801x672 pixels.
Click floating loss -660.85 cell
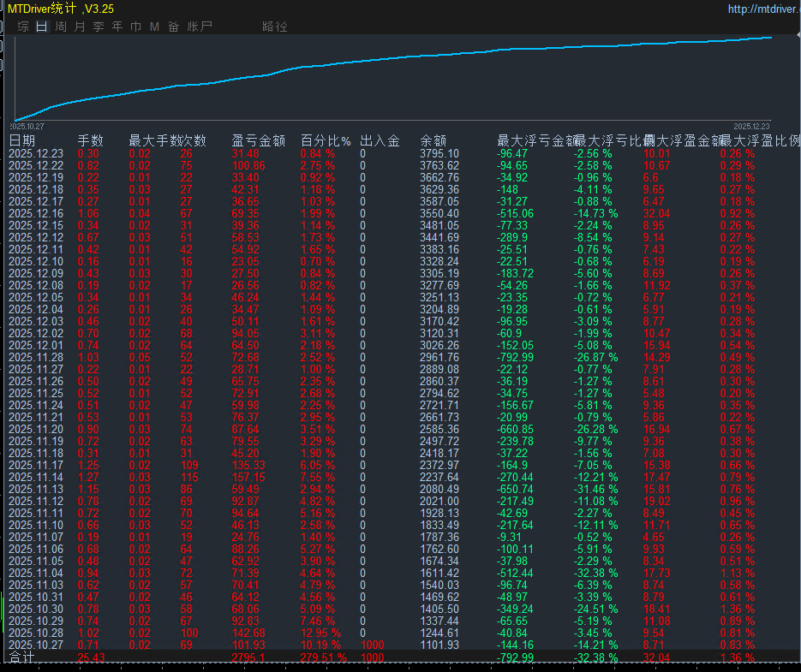click(515, 430)
